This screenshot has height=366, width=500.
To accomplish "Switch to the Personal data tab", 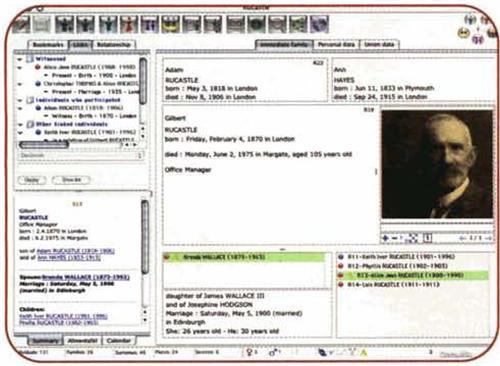I will (336, 44).
